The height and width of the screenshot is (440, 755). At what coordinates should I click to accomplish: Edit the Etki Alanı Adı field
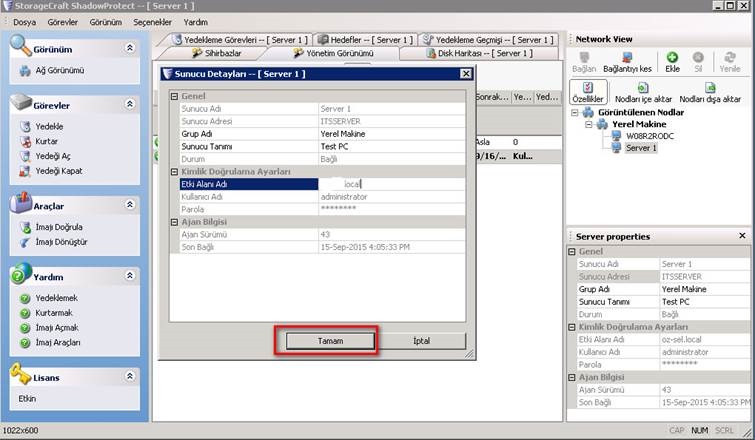[391, 184]
